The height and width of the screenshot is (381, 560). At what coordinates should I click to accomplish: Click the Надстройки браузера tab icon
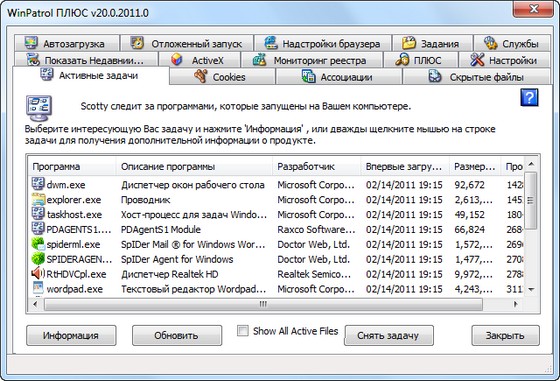[x=271, y=43]
